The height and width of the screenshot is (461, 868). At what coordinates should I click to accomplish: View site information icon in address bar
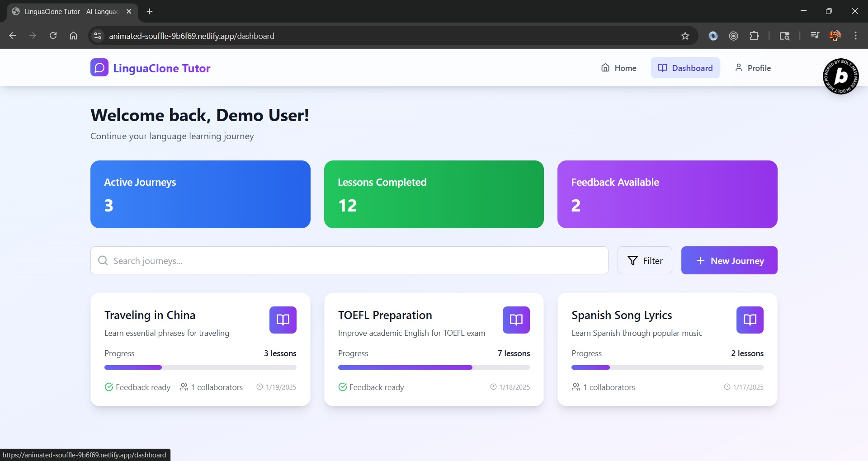(98, 36)
